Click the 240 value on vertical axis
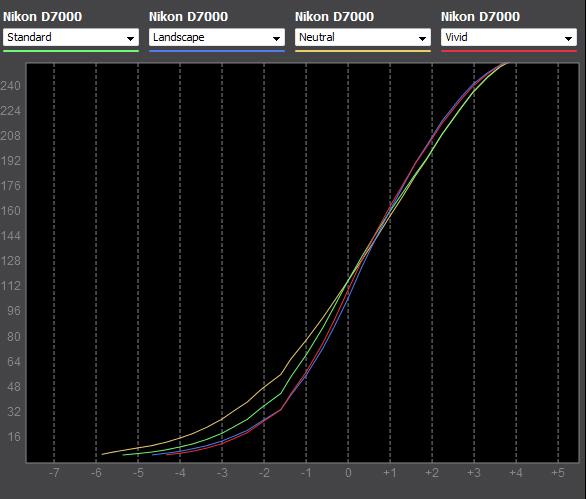This screenshot has width=586, height=499. (x=10, y=86)
